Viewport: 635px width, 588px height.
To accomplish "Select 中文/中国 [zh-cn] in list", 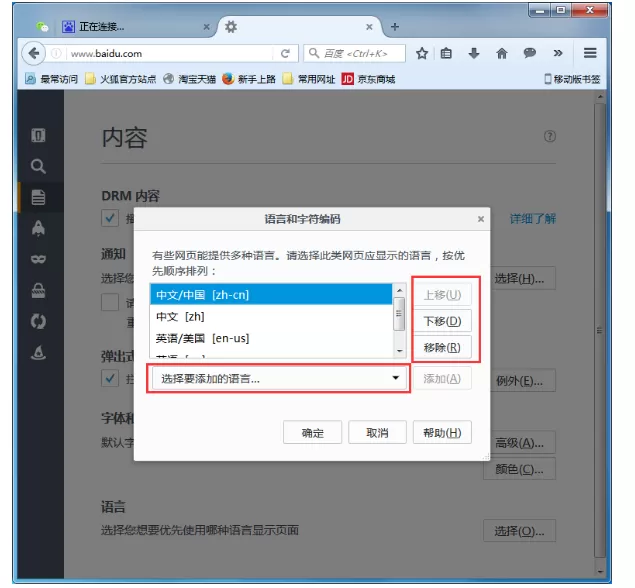I will pyautogui.click(x=271, y=294).
